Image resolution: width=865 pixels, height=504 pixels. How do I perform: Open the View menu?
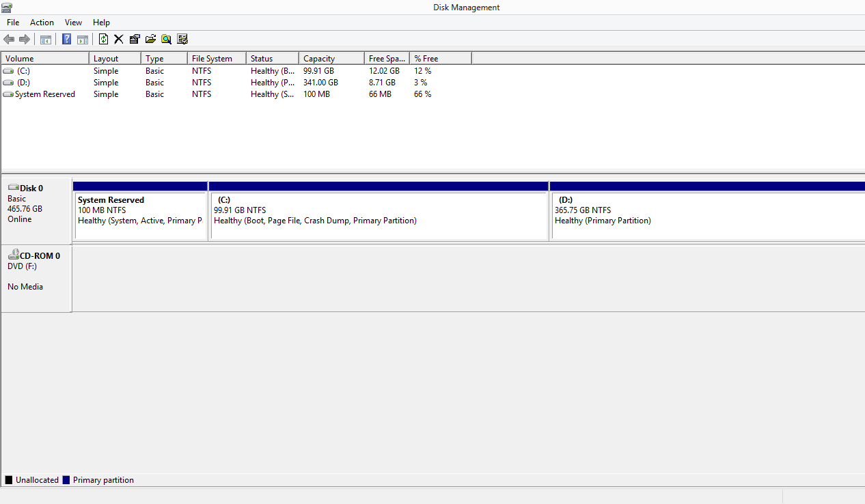pos(73,23)
